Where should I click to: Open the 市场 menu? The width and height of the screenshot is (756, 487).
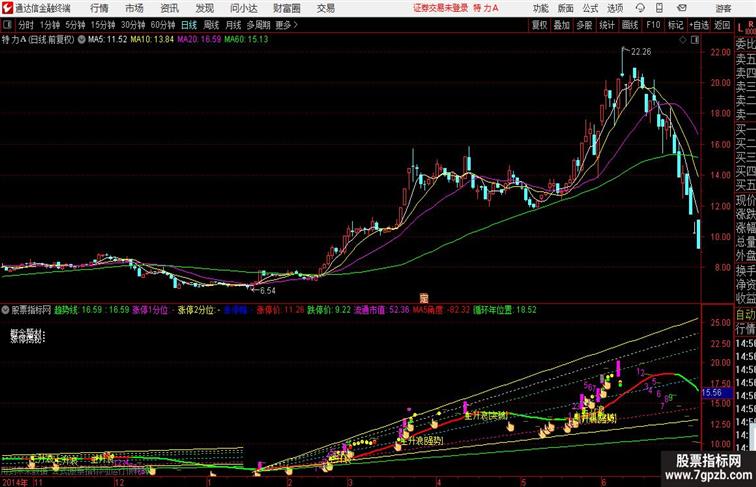tap(134, 8)
